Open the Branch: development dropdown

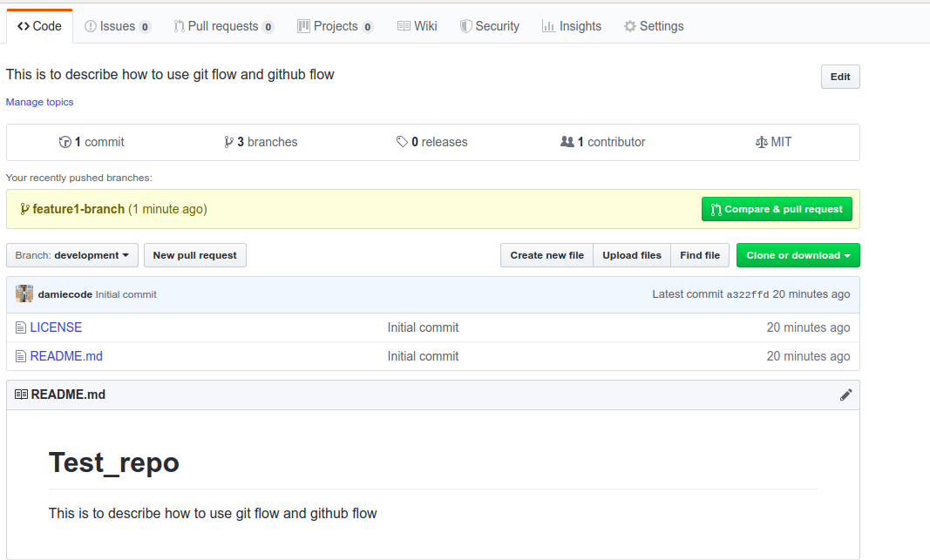pos(71,255)
